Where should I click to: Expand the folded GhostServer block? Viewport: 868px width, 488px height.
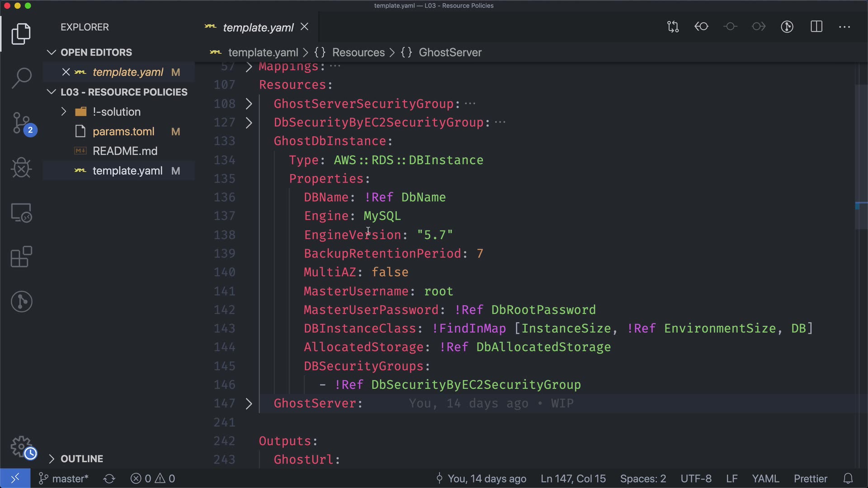point(249,404)
